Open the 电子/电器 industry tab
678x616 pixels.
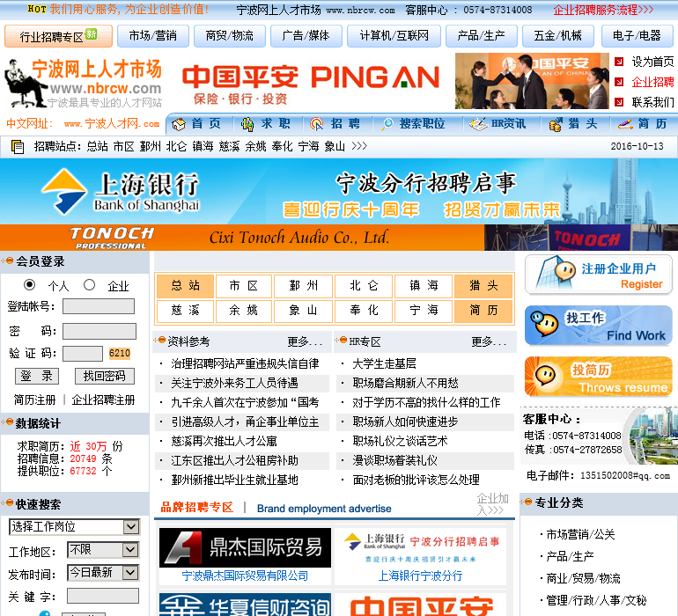pyautogui.click(x=637, y=35)
